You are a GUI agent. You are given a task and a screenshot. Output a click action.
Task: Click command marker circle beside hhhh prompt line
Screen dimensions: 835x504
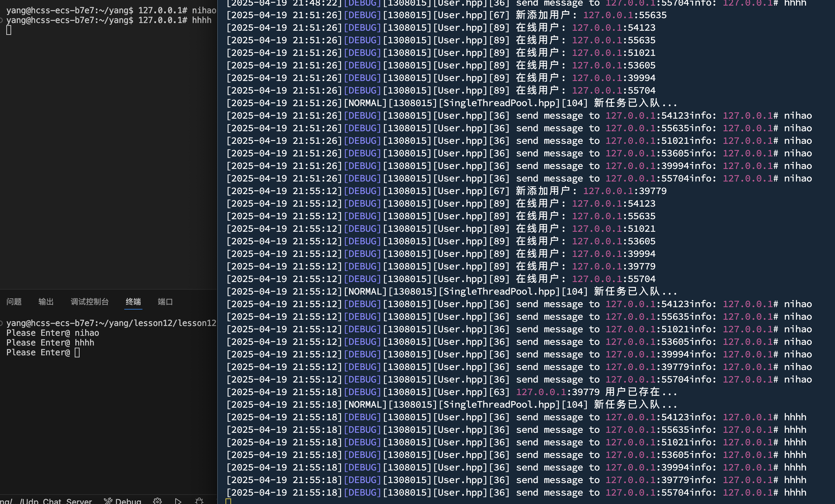[1, 20]
